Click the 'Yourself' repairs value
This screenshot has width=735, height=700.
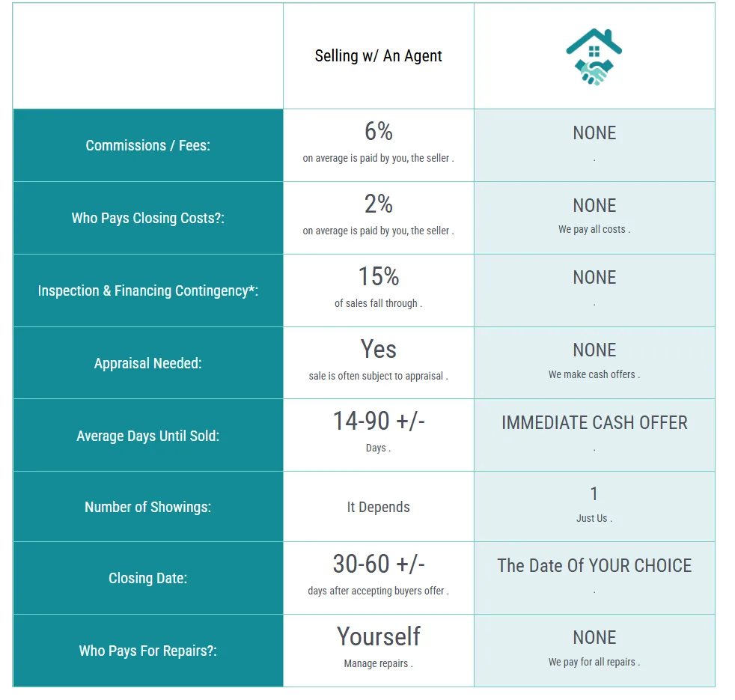[x=378, y=636]
